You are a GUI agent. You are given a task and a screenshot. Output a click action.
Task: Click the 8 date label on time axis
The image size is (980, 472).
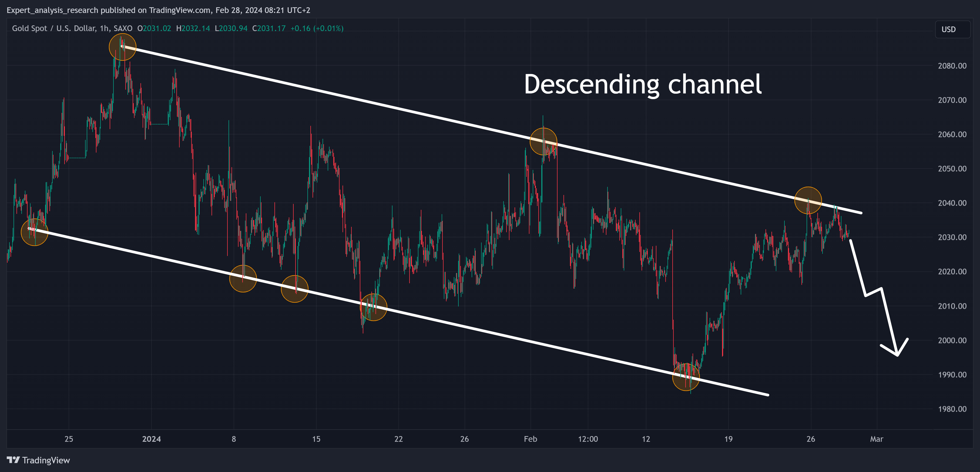tap(234, 439)
